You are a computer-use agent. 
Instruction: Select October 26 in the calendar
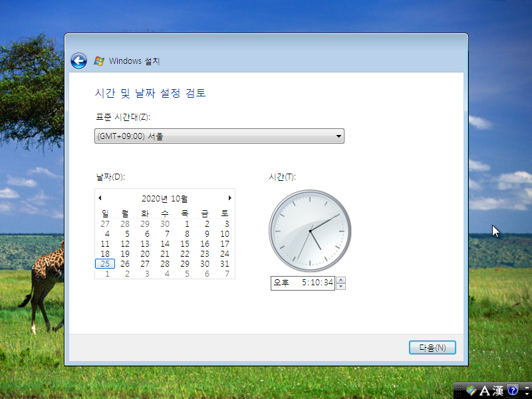(125, 263)
